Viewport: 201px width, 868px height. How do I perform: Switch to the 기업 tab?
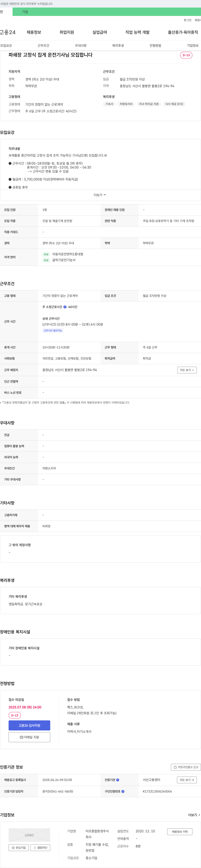click(25, 12)
